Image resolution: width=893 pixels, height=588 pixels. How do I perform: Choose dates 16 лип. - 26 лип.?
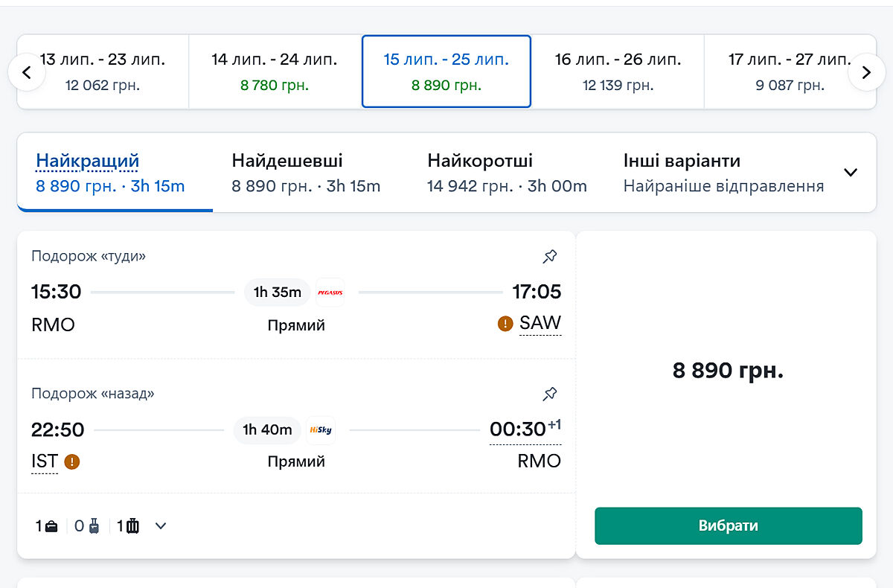coord(618,71)
